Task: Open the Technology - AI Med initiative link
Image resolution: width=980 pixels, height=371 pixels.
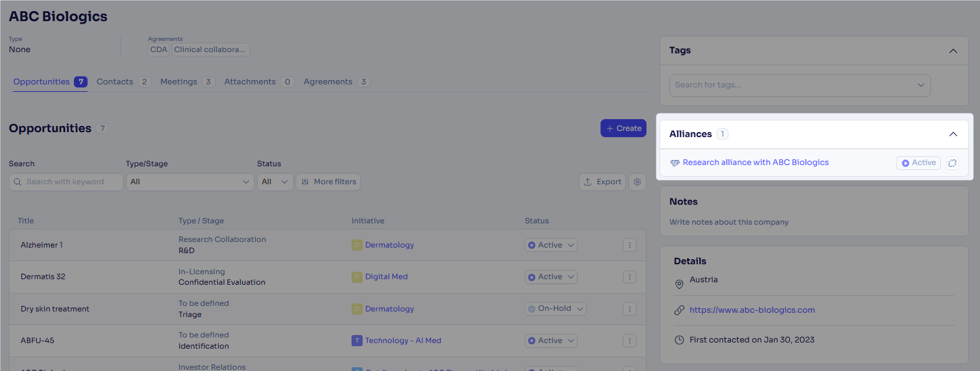Action: pyautogui.click(x=403, y=341)
